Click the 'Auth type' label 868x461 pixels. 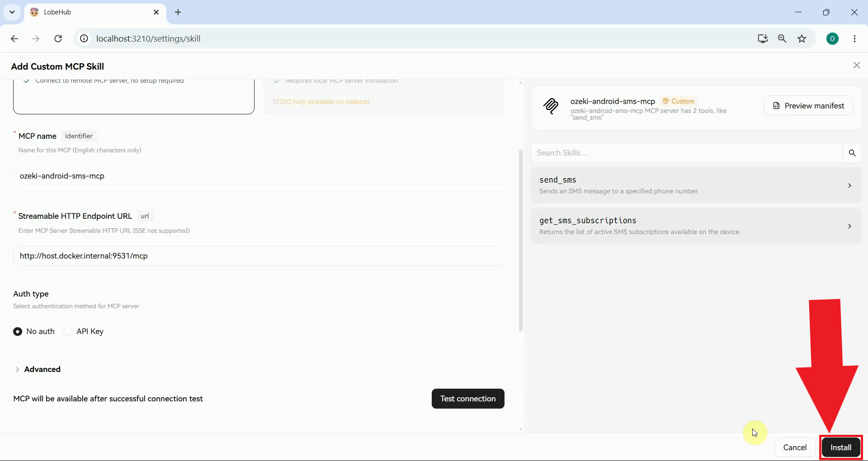31,294
